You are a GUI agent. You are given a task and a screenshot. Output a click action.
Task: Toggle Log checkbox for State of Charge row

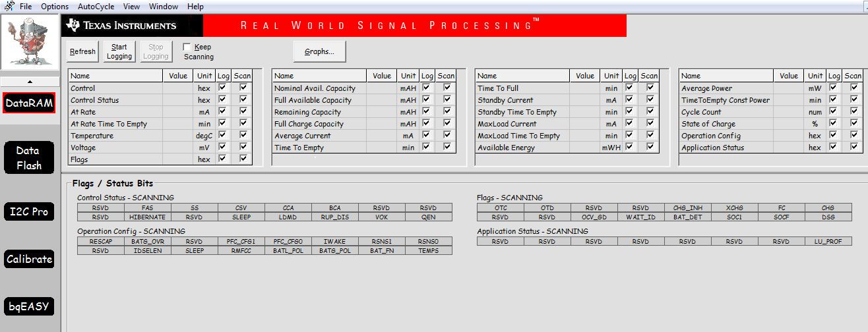click(x=833, y=123)
